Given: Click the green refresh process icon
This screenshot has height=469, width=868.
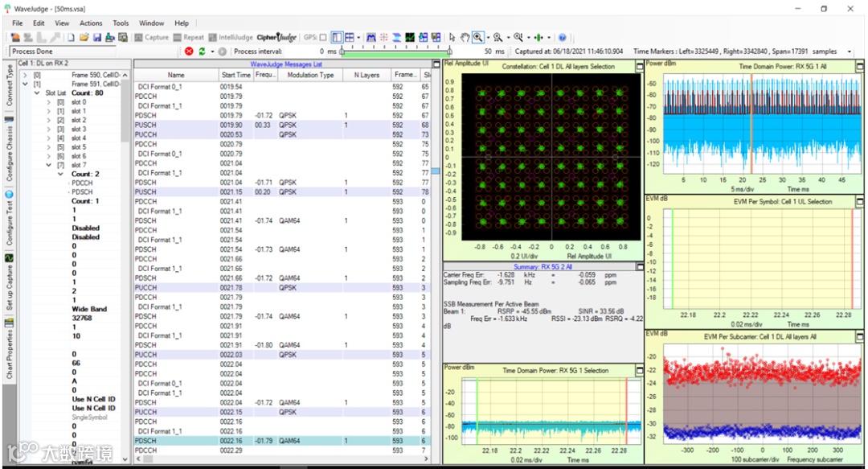Looking at the screenshot, I should point(201,51).
